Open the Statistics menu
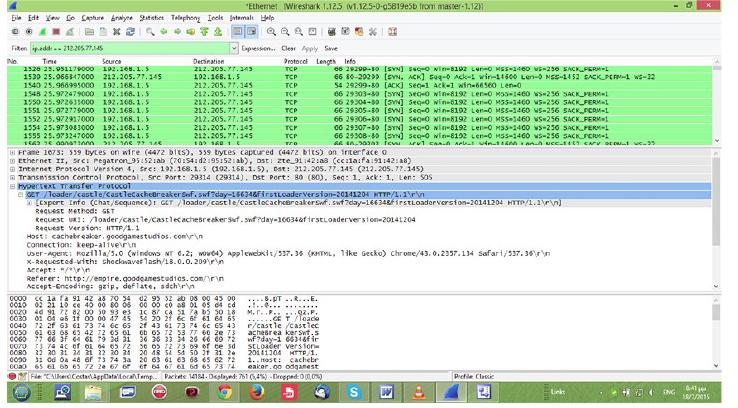The image size is (738, 408). click(152, 18)
